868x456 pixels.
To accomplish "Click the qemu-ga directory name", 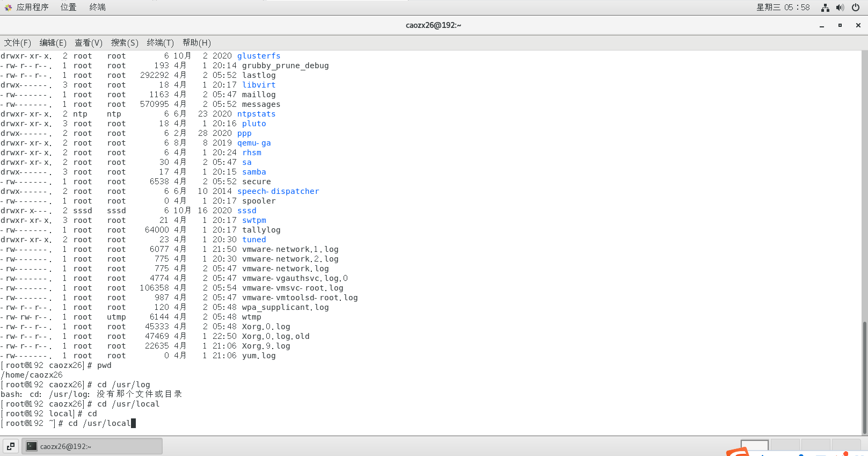I will 254,143.
